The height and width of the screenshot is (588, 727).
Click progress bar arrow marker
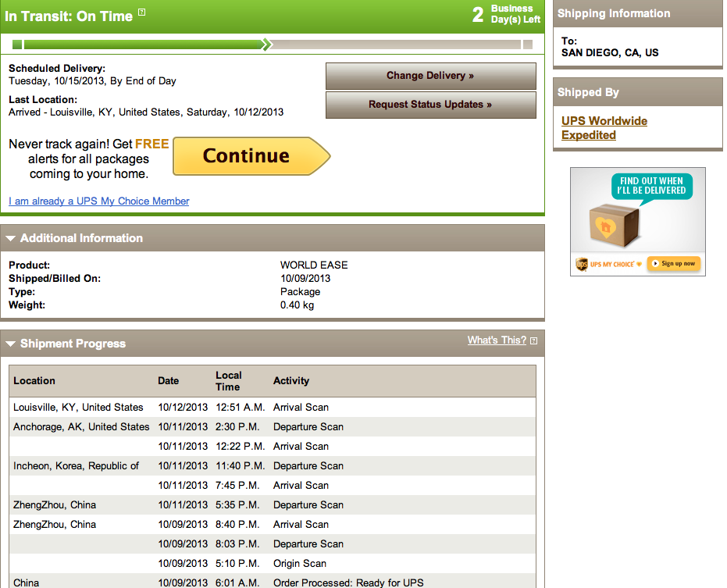[x=266, y=45]
